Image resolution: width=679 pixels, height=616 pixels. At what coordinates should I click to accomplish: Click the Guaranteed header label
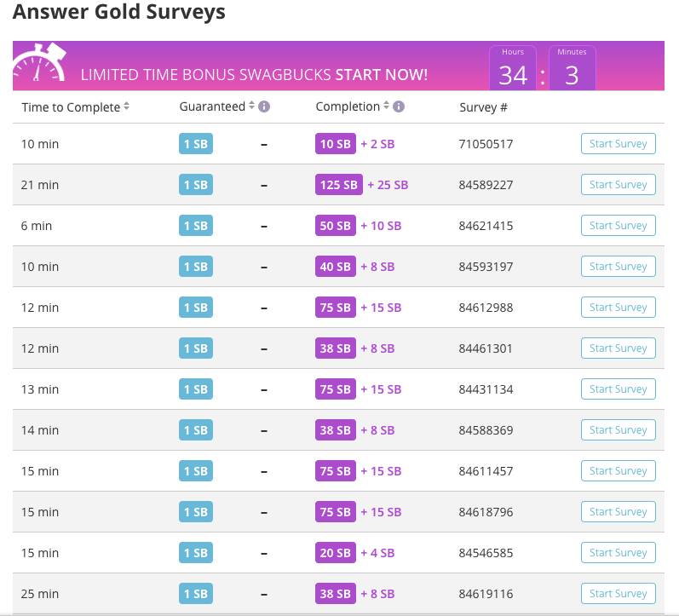(x=212, y=107)
